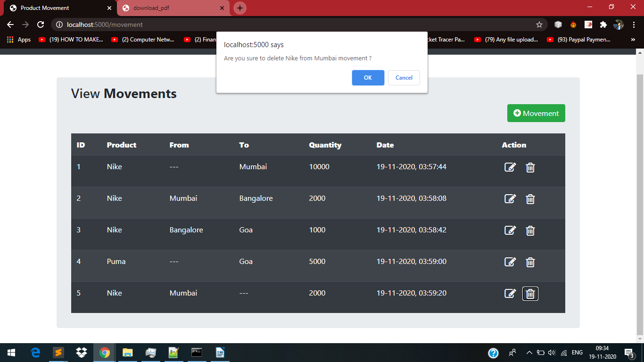This screenshot has width=644, height=362.
Task: Open the notification center
Action: coord(629,353)
